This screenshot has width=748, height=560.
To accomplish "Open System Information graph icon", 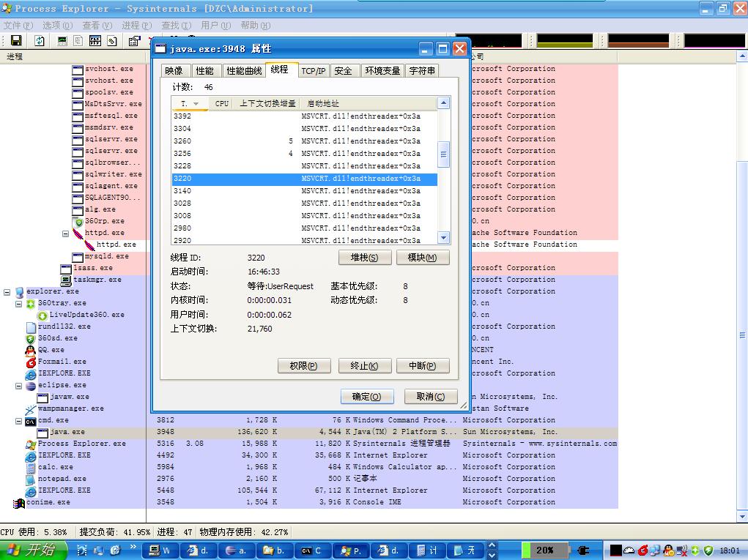I will (x=63, y=40).
